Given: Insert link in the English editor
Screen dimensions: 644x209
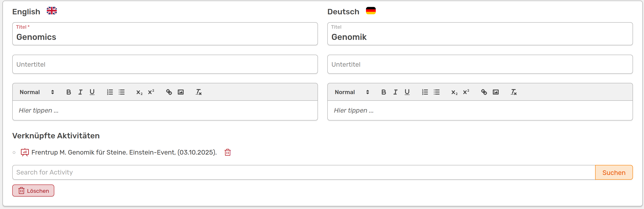Looking at the screenshot, I should click(x=169, y=92).
